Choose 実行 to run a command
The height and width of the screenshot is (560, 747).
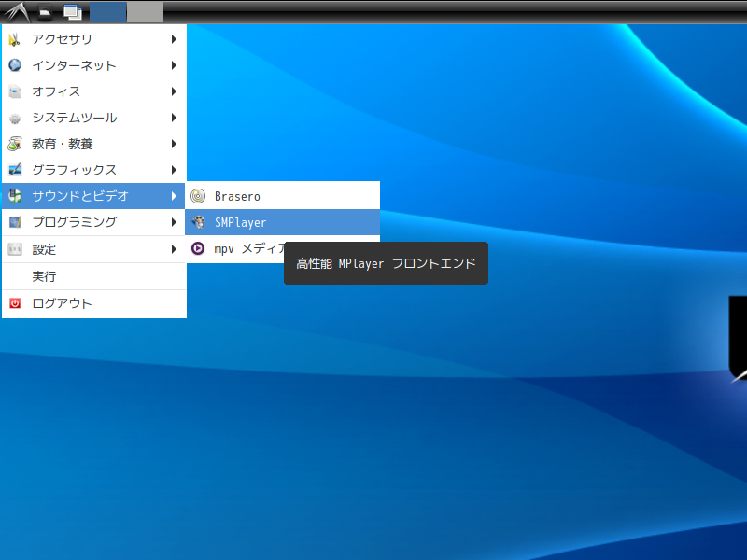click(94, 276)
